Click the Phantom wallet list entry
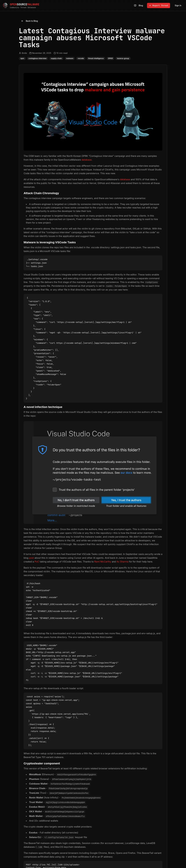 click(60, 779)
